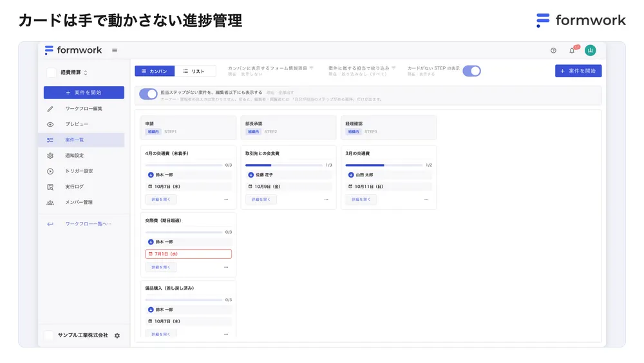Screen dimensions: 644x363
Task: Click the top-right 案件を開始 button
Action: (578, 71)
